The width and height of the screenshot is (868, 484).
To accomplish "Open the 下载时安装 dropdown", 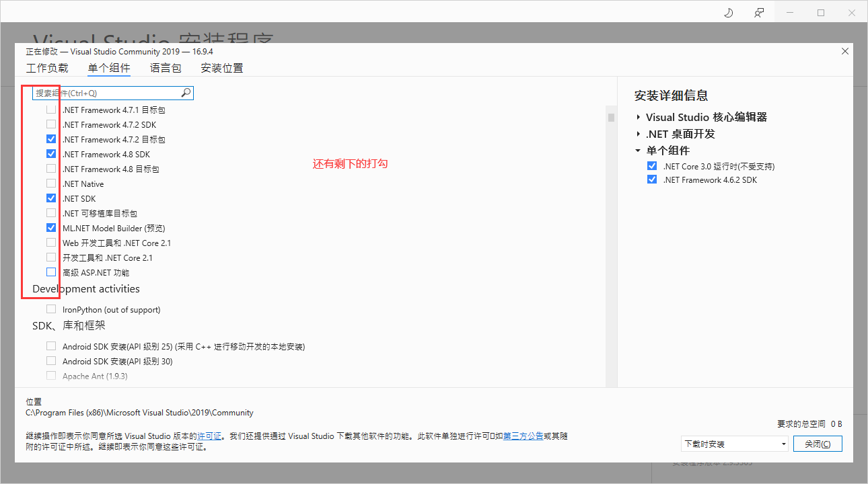I will coord(734,444).
